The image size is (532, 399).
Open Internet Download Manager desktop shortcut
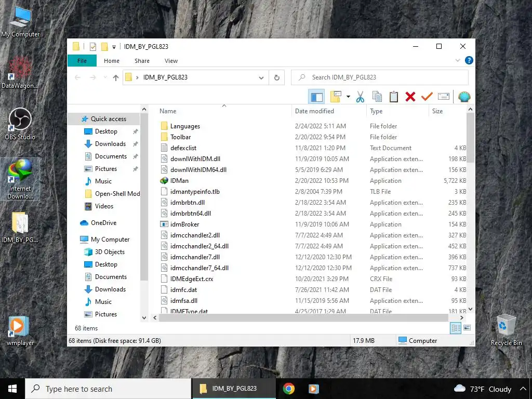pyautogui.click(x=20, y=179)
